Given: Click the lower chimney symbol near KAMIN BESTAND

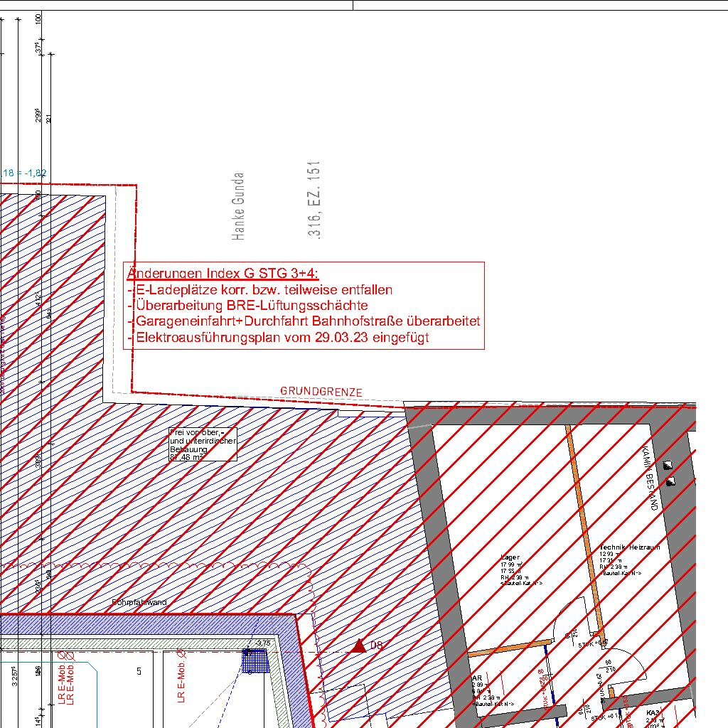Looking at the screenshot, I should (x=670, y=482).
